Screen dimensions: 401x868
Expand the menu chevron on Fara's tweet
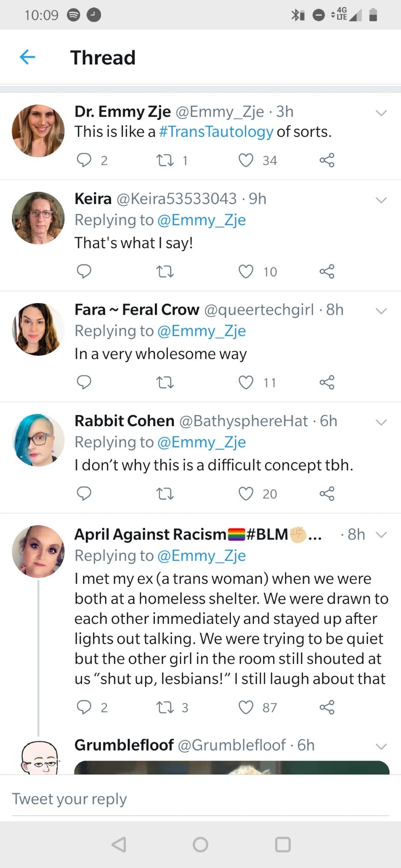pyautogui.click(x=381, y=311)
